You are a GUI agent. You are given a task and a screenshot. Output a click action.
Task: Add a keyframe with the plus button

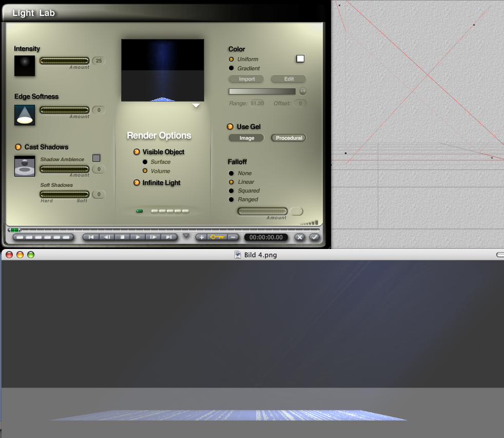(202, 237)
